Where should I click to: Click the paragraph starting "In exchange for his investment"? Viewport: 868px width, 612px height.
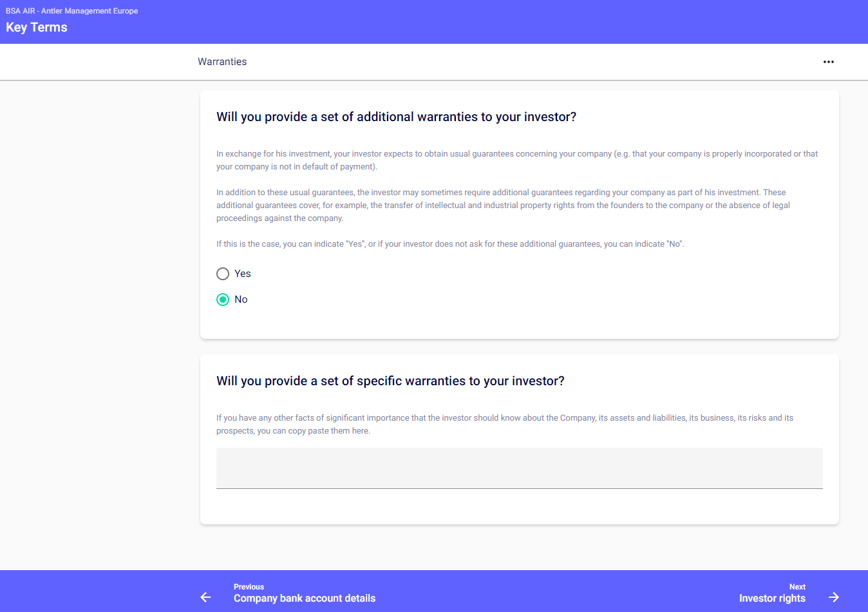pyautogui.click(x=517, y=160)
